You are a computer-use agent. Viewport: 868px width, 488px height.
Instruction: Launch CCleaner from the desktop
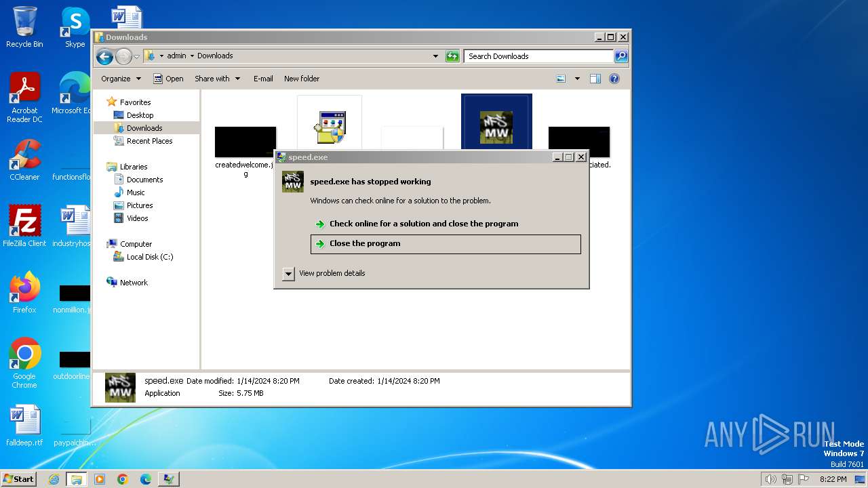pos(24,160)
